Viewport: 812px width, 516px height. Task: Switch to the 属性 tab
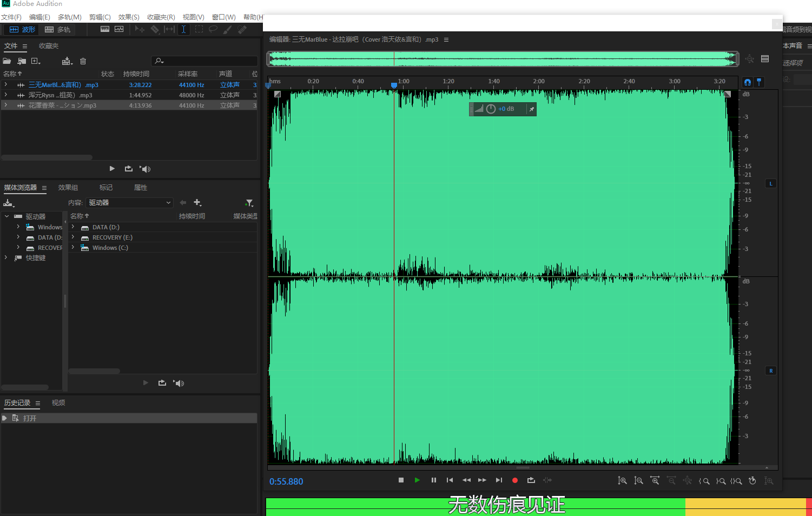coord(141,188)
